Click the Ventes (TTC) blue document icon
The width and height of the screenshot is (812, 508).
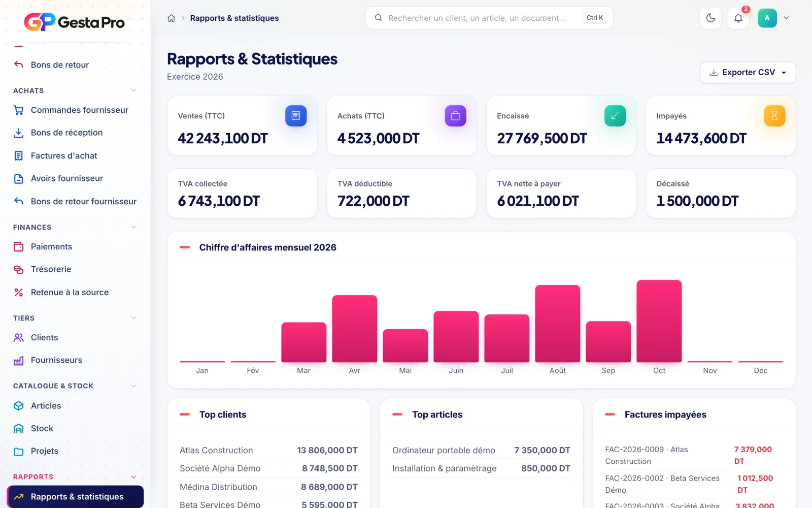(x=296, y=116)
